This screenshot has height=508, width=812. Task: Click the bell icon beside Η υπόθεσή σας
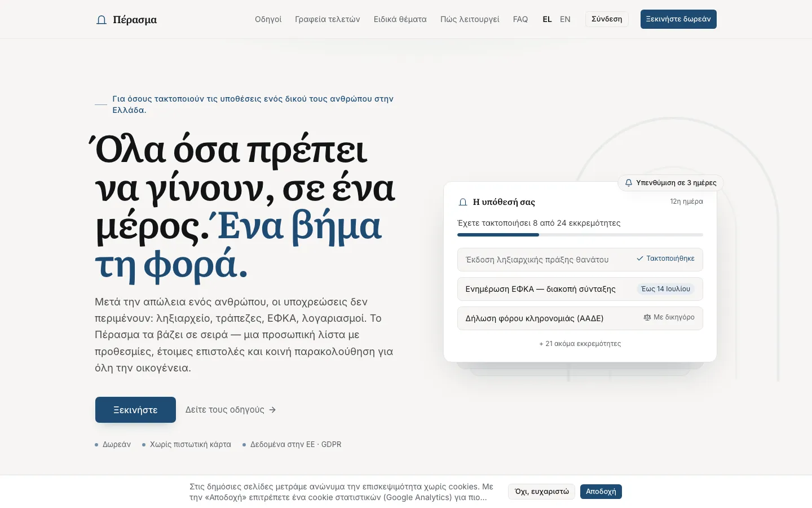(463, 202)
